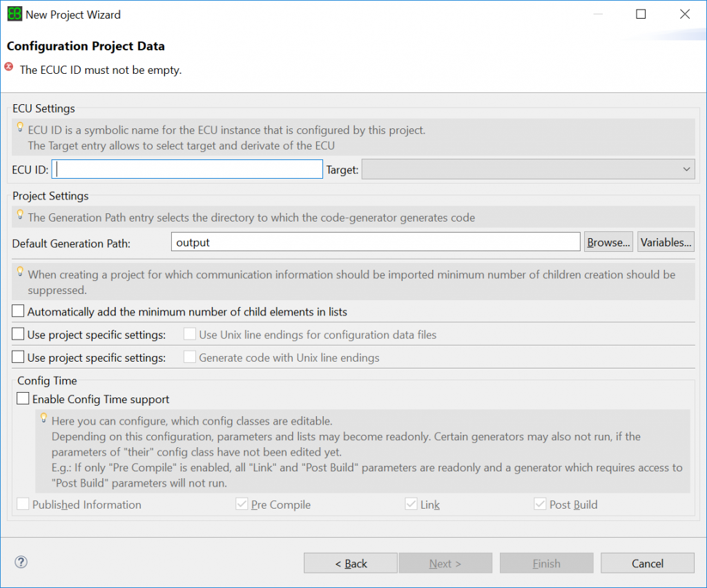Viewport: 707px width, 588px height.
Task: Toggle project specific settings for code generation
Action: click(x=19, y=357)
